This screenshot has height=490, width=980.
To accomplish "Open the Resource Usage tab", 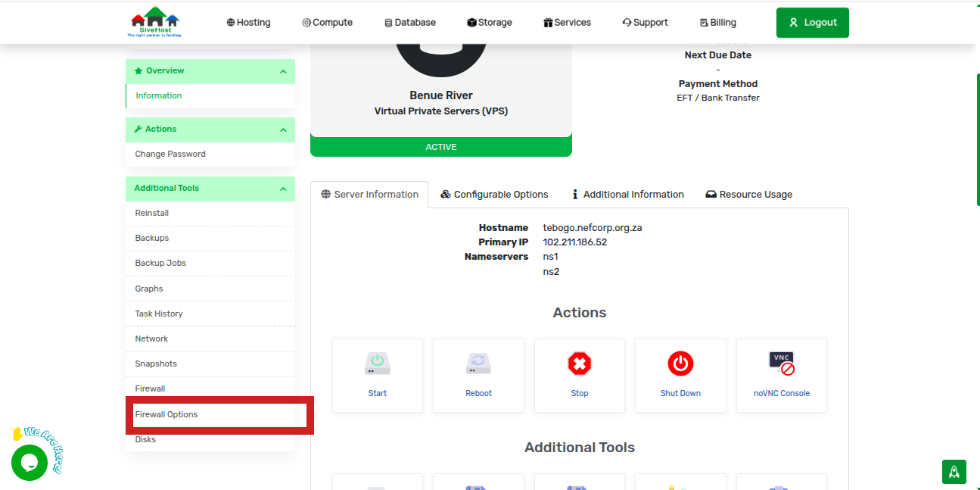I will (748, 194).
